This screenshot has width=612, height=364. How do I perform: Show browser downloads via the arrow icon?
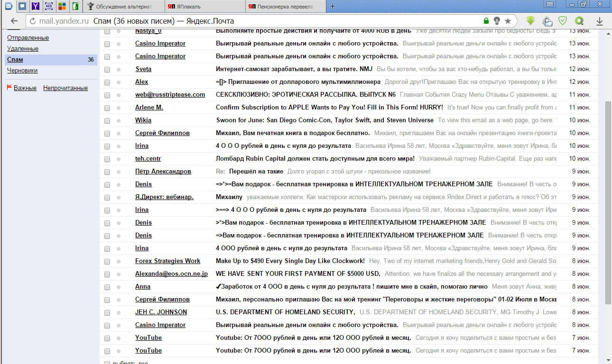point(600,21)
